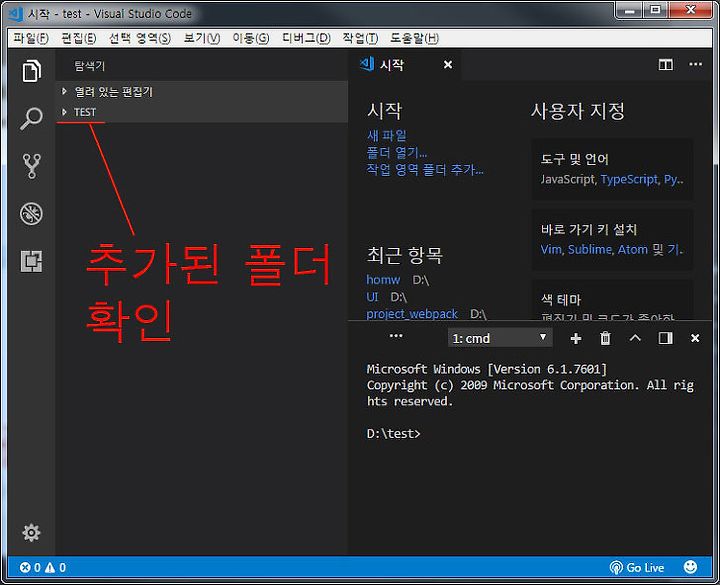The width and height of the screenshot is (720, 585).
Task: Open the Explorer view in activity bar
Action: 31,71
